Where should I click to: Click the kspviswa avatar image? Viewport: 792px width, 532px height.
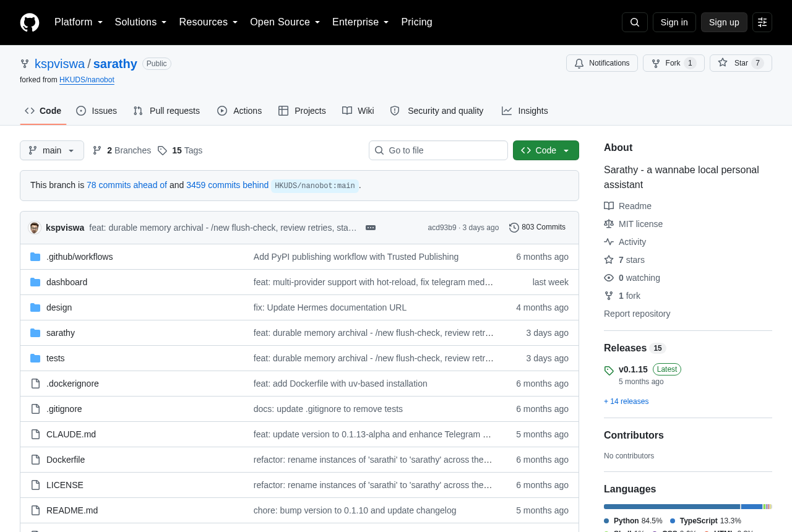coord(35,228)
